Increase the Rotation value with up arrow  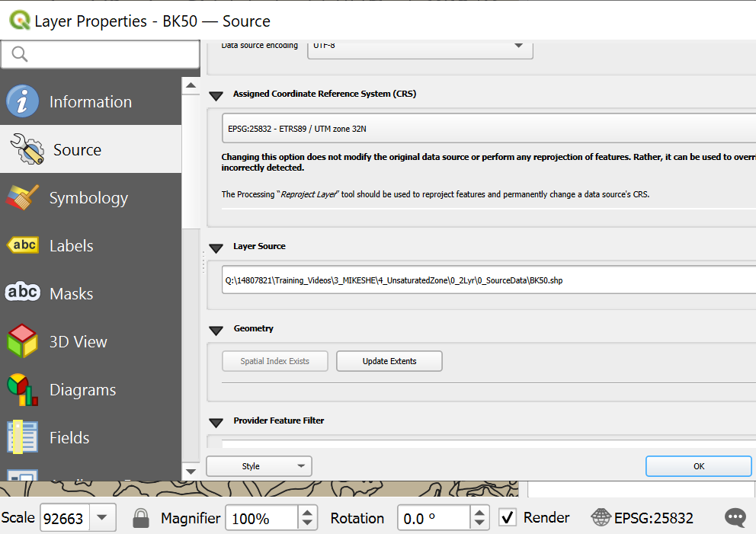coord(479,512)
